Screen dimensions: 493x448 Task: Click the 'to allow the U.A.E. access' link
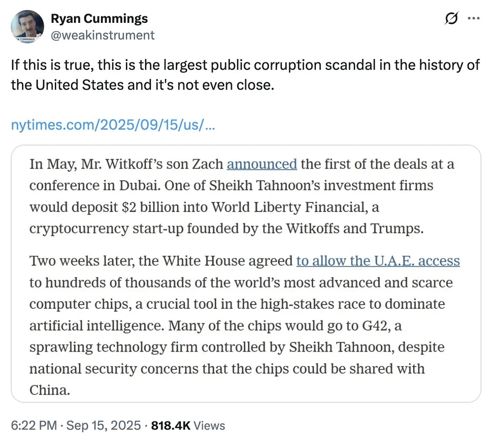click(378, 261)
